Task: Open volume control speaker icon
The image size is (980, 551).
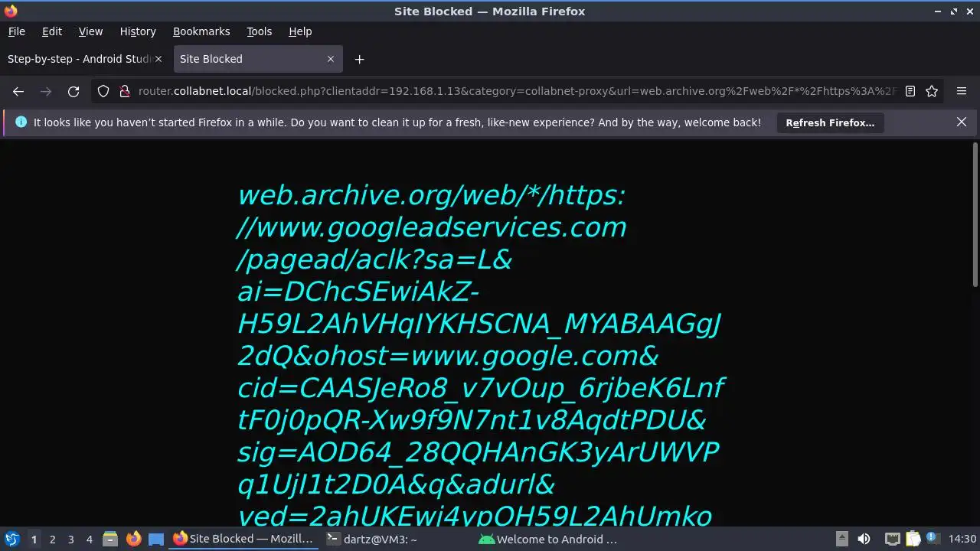Action: pyautogui.click(x=864, y=539)
